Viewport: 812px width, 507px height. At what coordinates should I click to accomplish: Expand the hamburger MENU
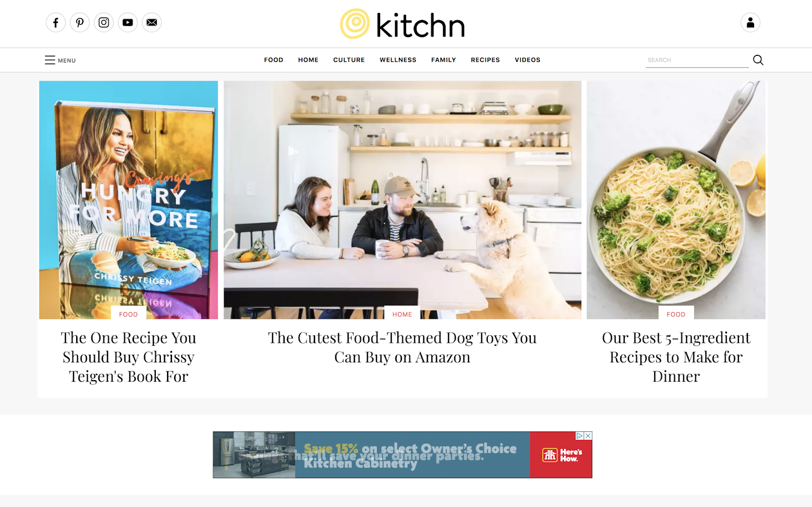click(60, 60)
